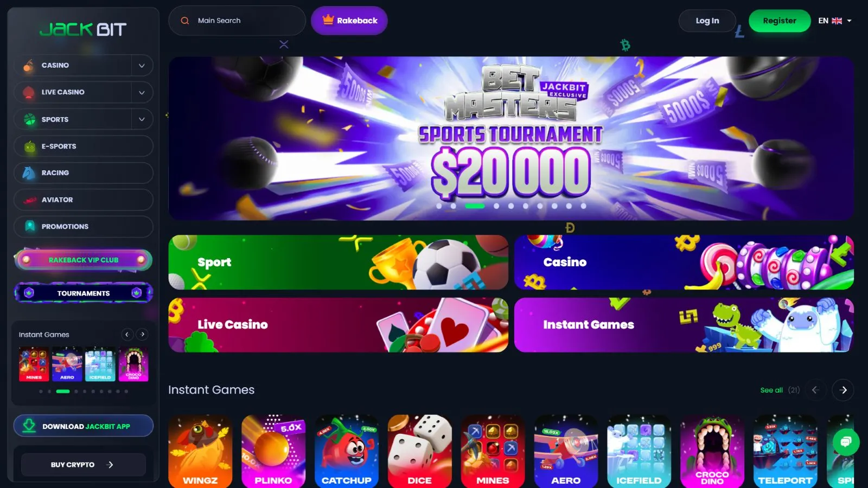The width and height of the screenshot is (868, 488).
Task: Open the live chat support icon
Action: 846,442
